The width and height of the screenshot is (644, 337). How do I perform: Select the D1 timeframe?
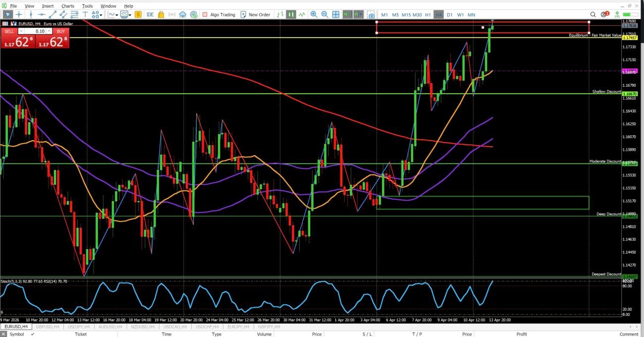pyautogui.click(x=449, y=15)
